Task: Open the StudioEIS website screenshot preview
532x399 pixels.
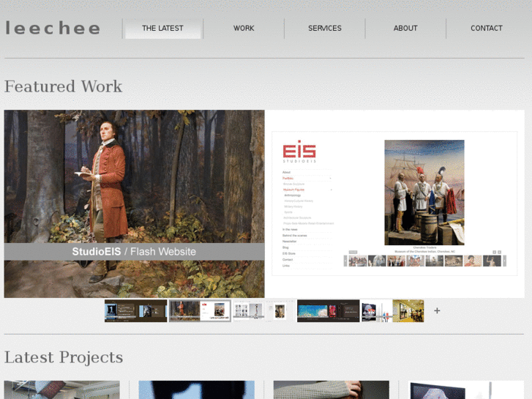Action: point(394,204)
